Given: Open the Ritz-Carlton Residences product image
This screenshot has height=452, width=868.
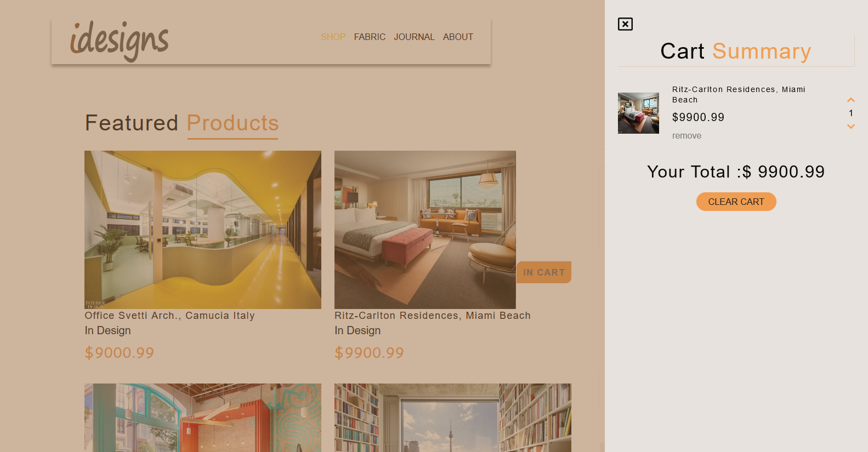Looking at the screenshot, I should tap(425, 230).
